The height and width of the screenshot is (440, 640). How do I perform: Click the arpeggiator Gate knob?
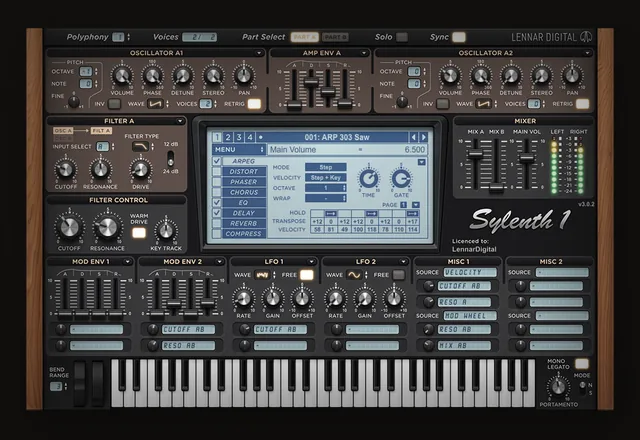point(401,178)
